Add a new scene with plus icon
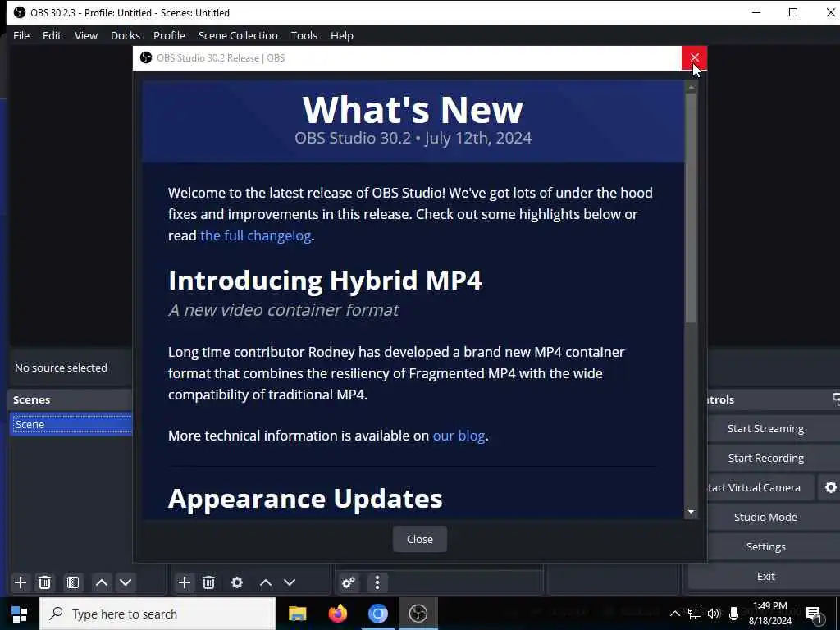The width and height of the screenshot is (840, 630). click(x=21, y=582)
